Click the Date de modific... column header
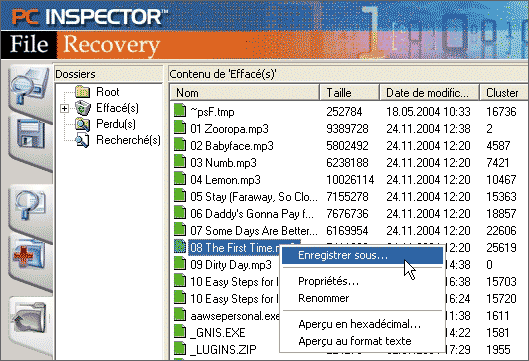This screenshot has width=529, height=361. coord(429,93)
